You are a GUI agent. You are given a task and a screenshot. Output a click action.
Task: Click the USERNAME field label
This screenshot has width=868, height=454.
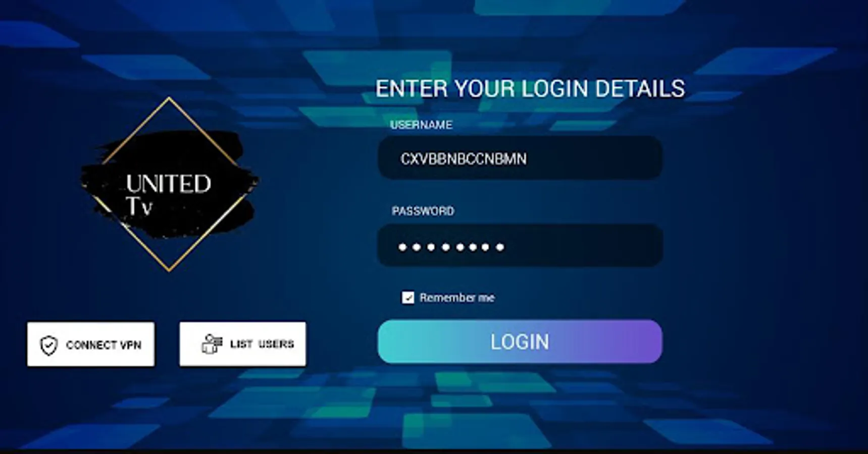[x=421, y=125]
